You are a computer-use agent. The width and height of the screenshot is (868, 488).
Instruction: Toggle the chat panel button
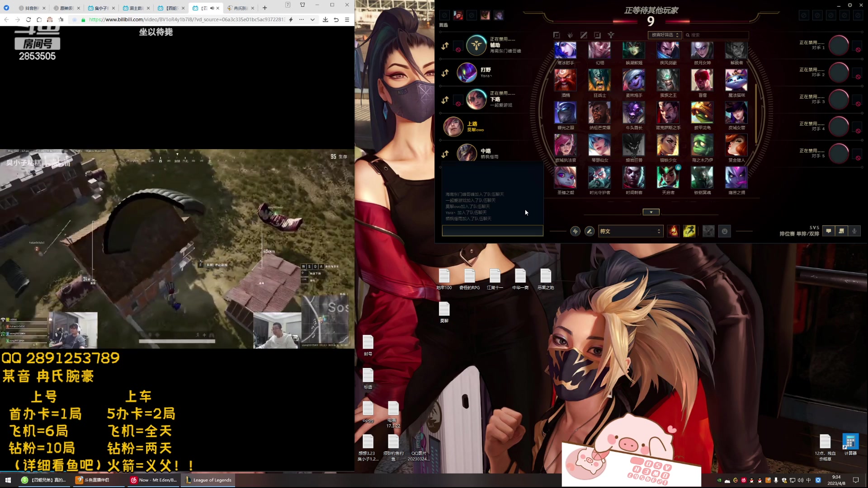pyautogui.click(x=828, y=231)
